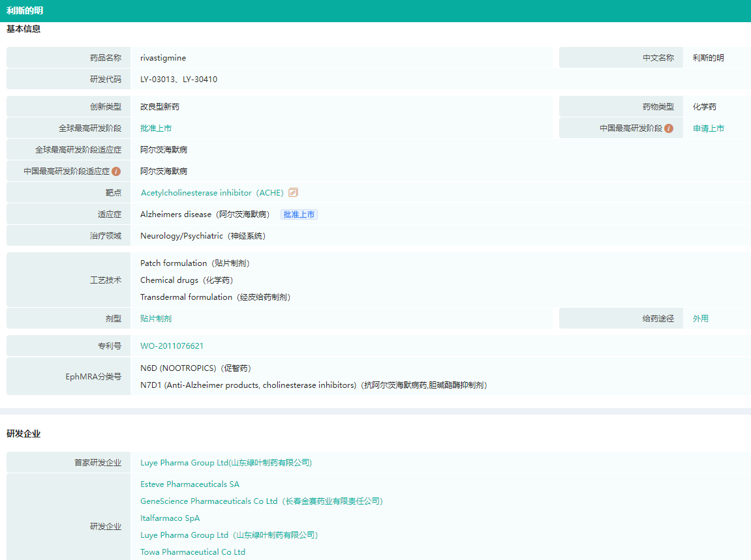Click the 申请上市 China stage link
Image resolution: width=751 pixels, height=560 pixels.
pyautogui.click(x=708, y=128)
